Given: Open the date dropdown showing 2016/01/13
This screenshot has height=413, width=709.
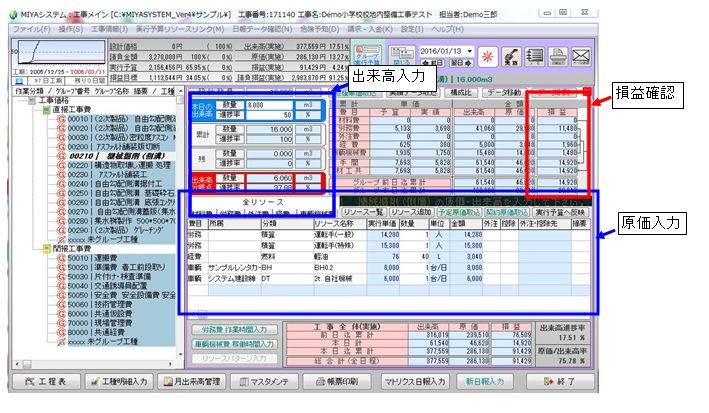Looking at the screenshot, I should coord(469,51).
